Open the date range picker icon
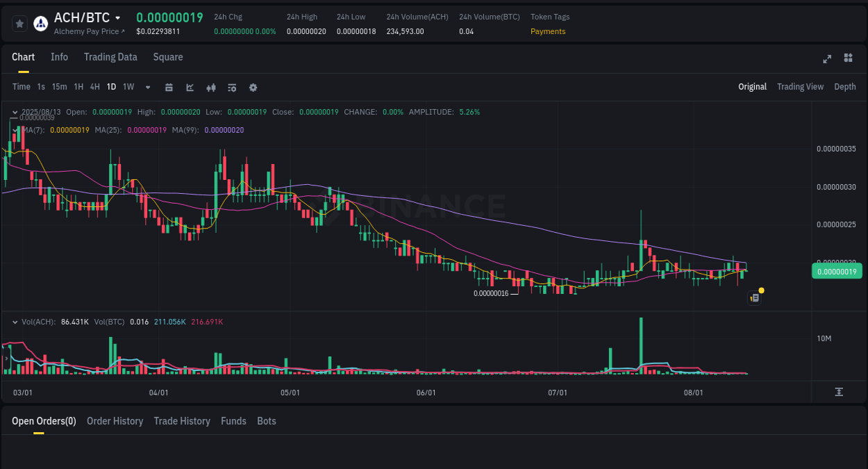868x469 pixels. pos(169,87)
